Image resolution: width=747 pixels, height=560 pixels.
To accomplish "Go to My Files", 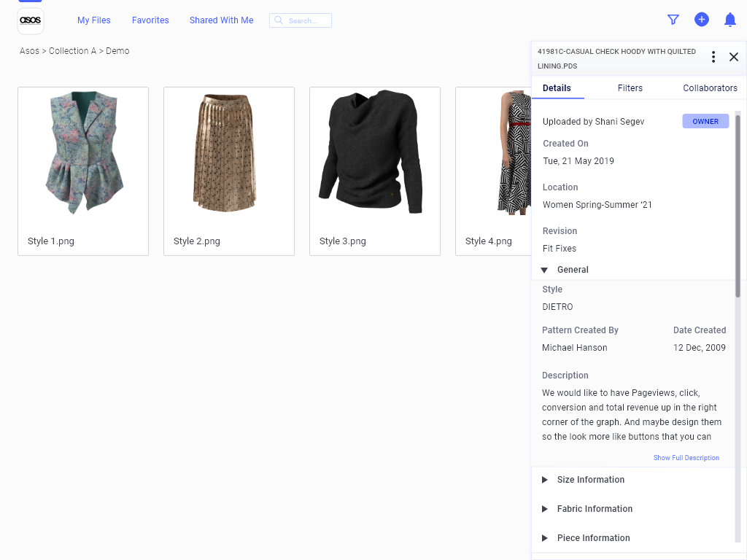I will coord(94,20).
